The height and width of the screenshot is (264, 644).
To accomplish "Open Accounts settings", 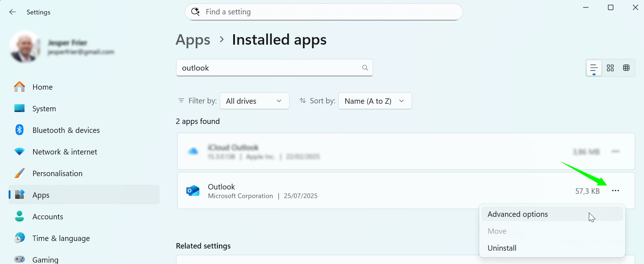I will (84, 216).
